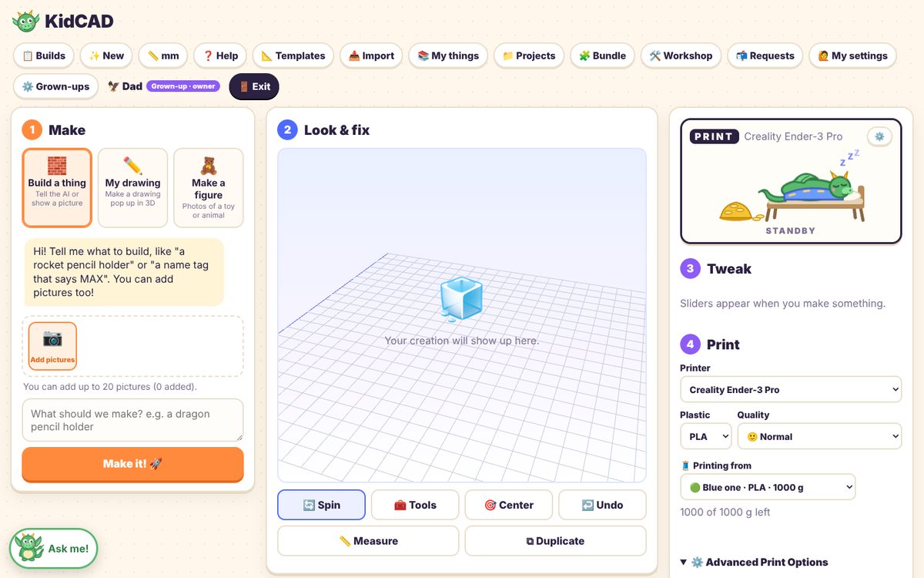This screenshot has width=924, height=578.
Task: Undo the last action
Action: pos(602,505)
